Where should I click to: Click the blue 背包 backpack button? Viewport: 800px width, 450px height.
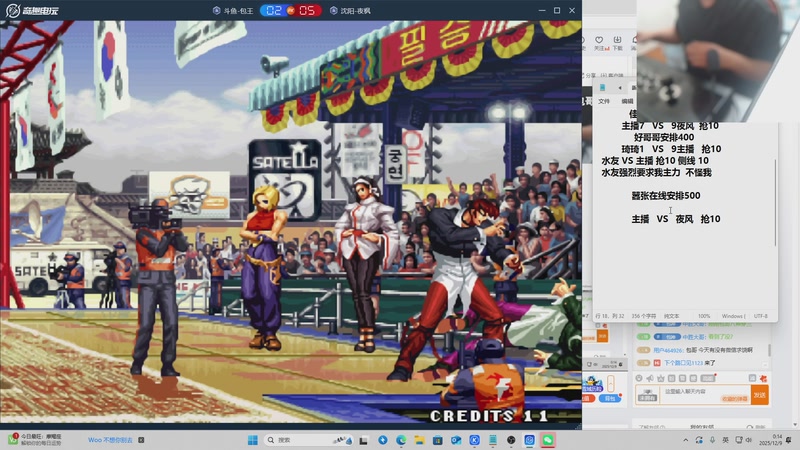pos(610,398)
